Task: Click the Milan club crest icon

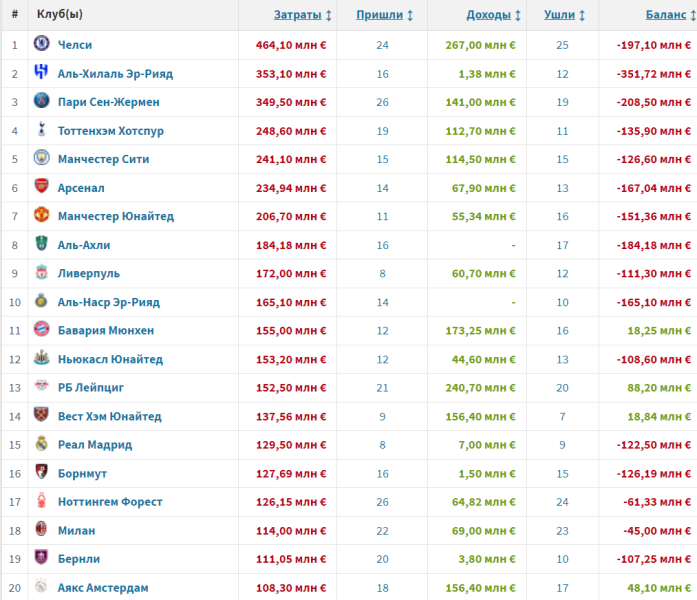Action: tap(41, 530)
